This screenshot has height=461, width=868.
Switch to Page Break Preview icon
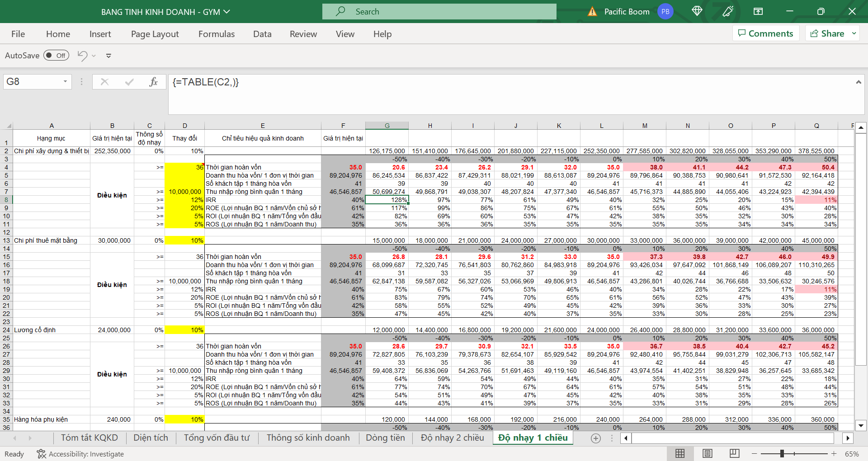point(734,453)
